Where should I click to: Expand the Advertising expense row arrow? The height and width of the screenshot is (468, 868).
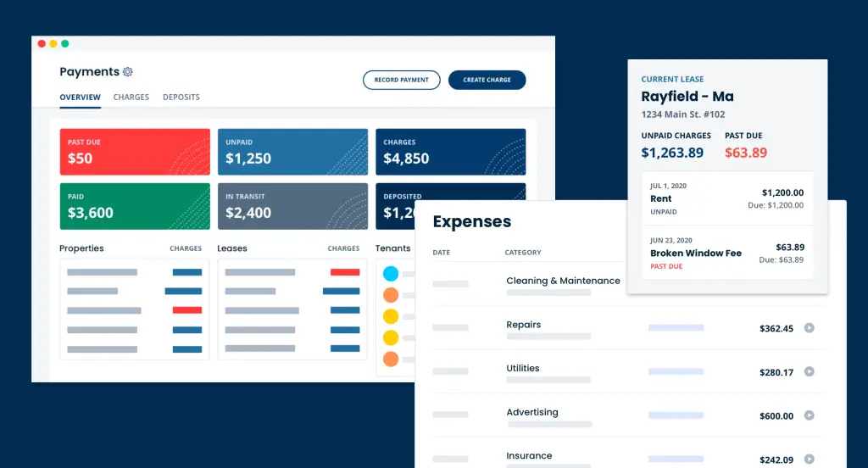pyautogui.click(x=809, y=415)
